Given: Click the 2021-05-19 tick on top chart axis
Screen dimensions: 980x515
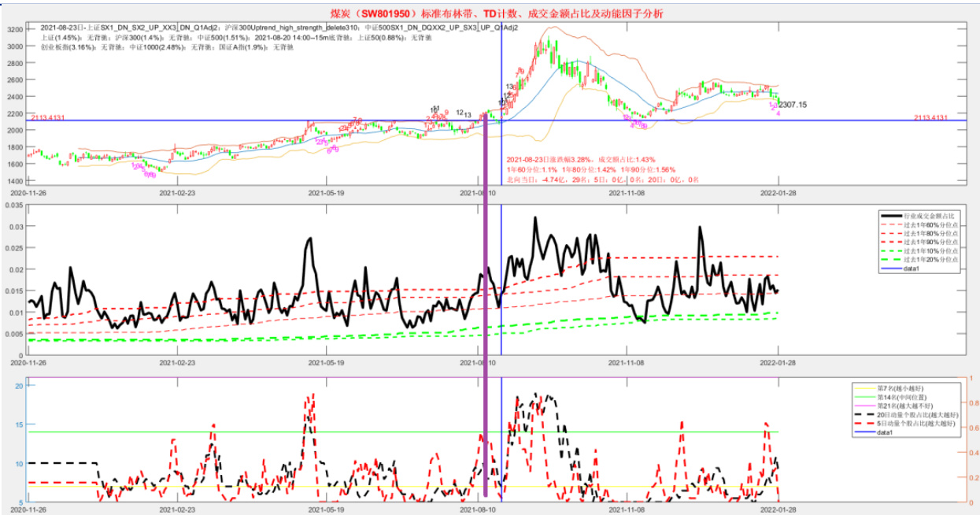Looking at the screenshot, I should tap(326, 191).
